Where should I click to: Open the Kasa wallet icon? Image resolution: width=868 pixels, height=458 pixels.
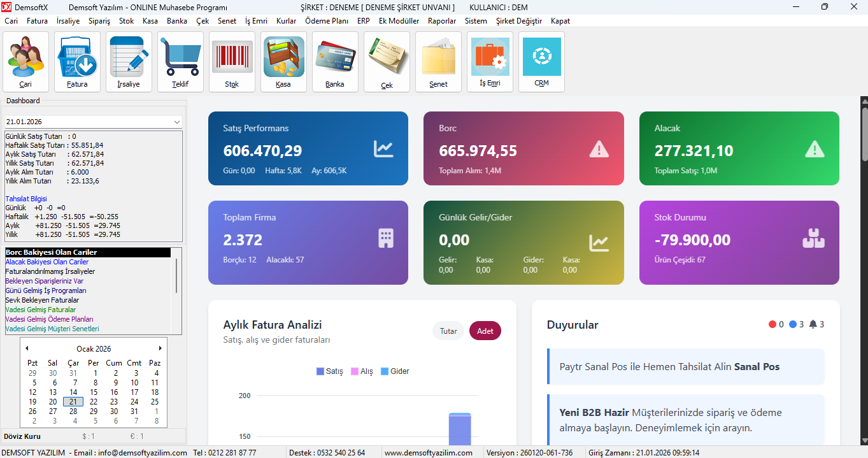[283, 61]
